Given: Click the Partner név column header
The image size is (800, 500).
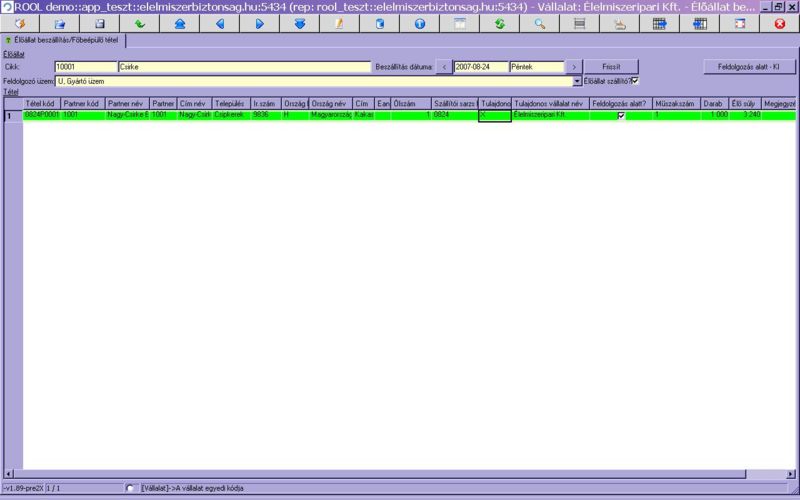Looking at the screenshot, I should click(126, 103).
